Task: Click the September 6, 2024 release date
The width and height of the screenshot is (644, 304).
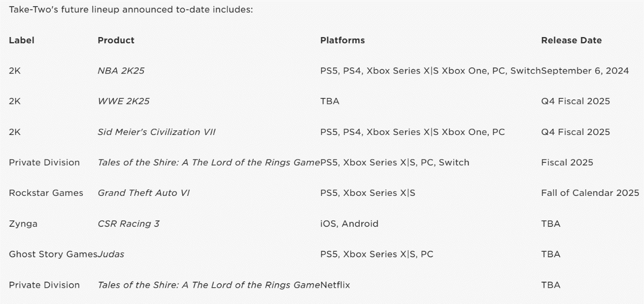Action: [x=585, y=71]
